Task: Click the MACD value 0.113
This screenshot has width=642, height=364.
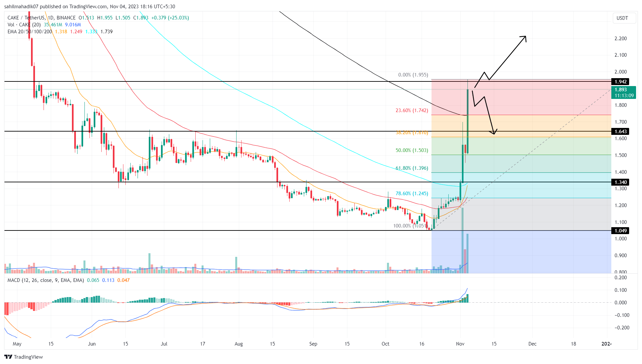Action: tap(108, 280)
